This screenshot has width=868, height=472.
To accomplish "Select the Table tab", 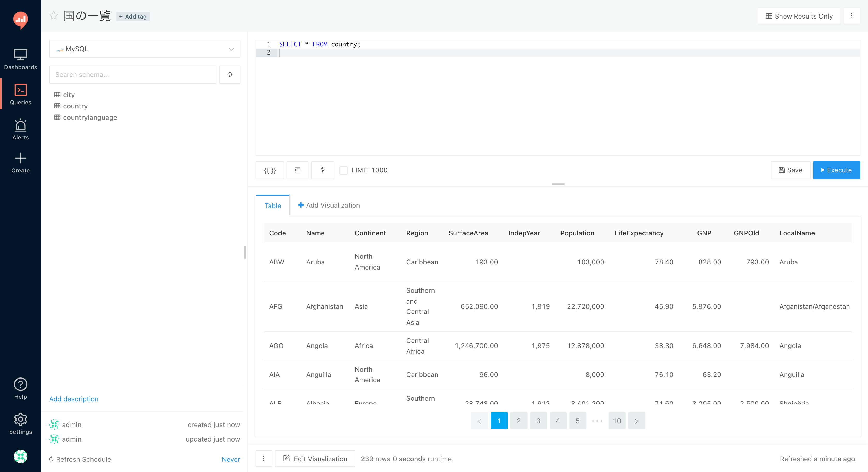I will pyautogui.click(x=273, y=206).
